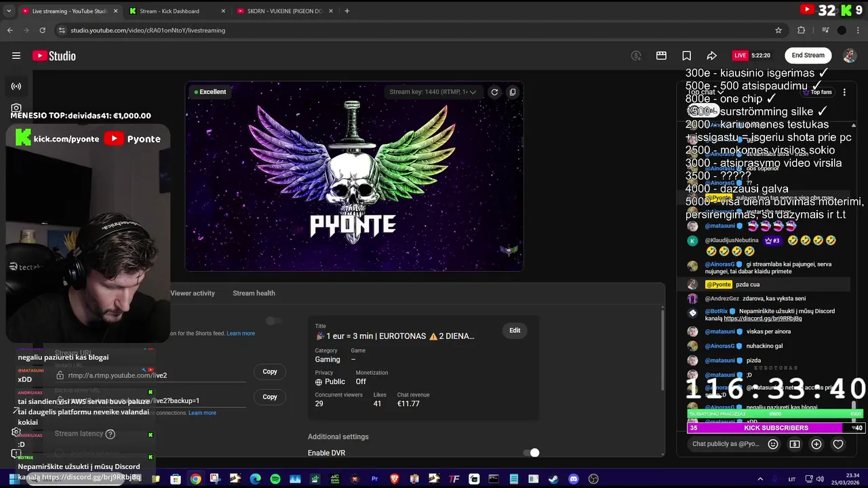Open chat options three-dot menu
The width and height of the screenshot is (868, 488).
(844, 92)
